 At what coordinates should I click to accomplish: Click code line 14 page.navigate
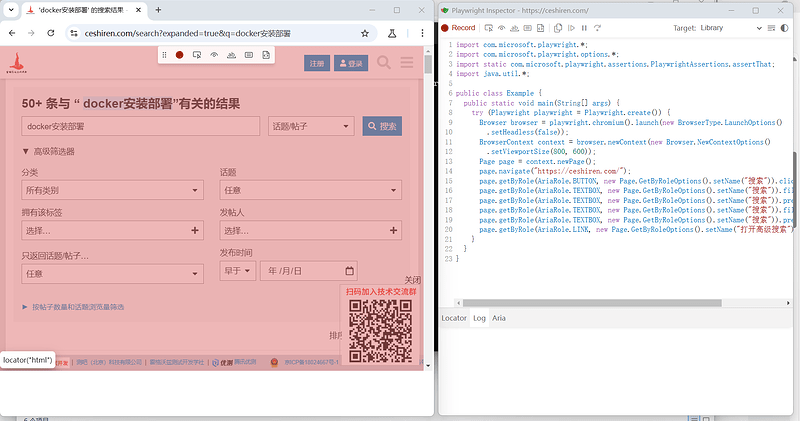(555, 171)
